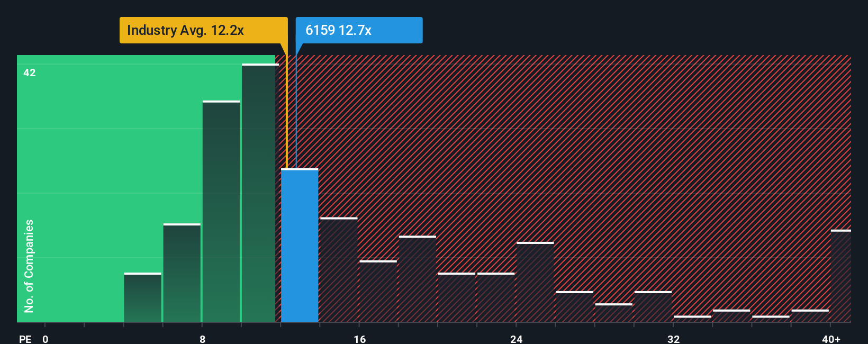
Task: Click the 'PE' axis label
Action: coord(25,339)
